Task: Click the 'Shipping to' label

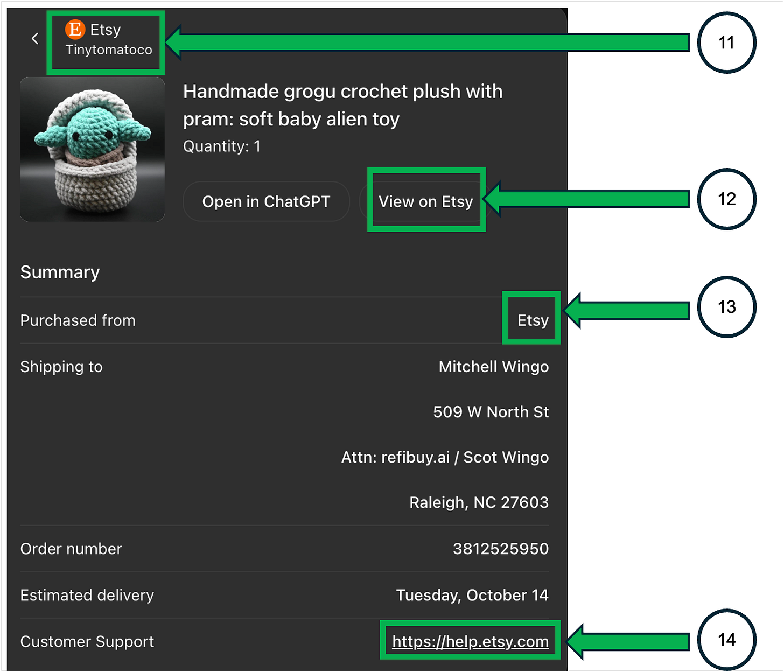Action: click(x=61, y=367)
